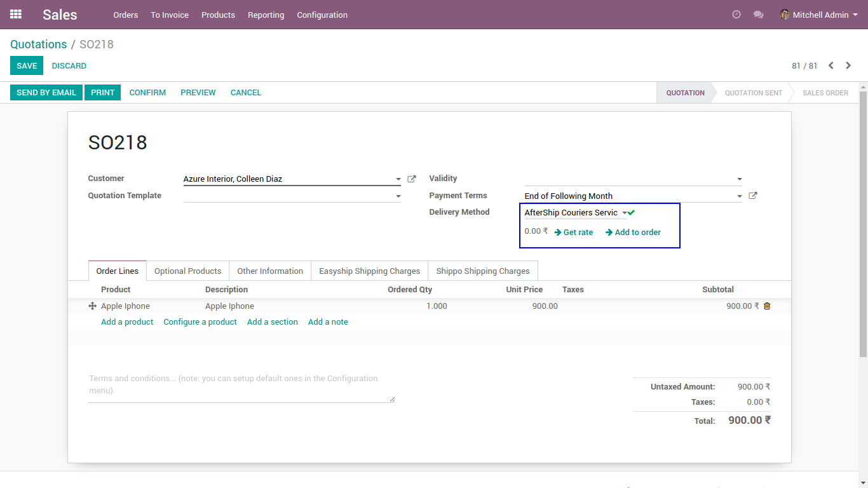This screenshot has height=488, width=868.
Task: Open the apps grid menu
Action: (x=16, y=14)
